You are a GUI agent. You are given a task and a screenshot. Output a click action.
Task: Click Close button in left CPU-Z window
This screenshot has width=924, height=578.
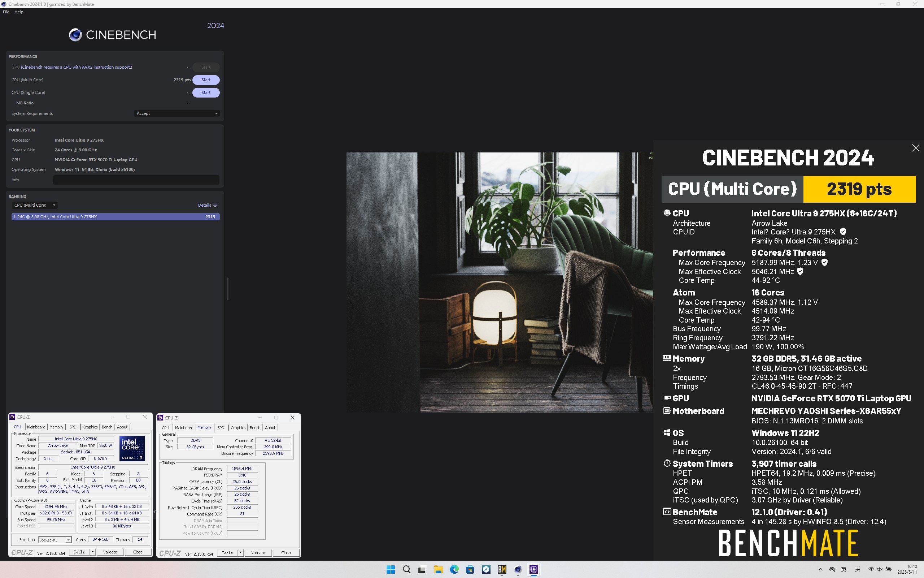[x=138, y=552]
